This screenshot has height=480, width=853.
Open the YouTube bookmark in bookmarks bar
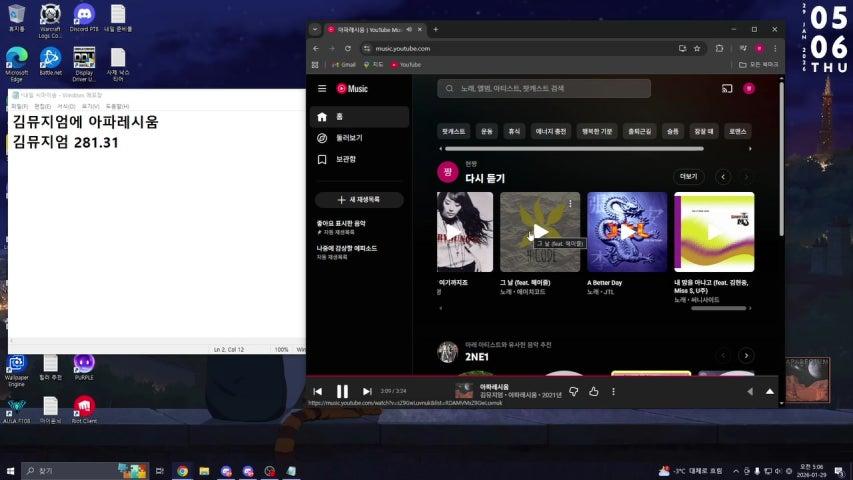[x=406, y=65]
